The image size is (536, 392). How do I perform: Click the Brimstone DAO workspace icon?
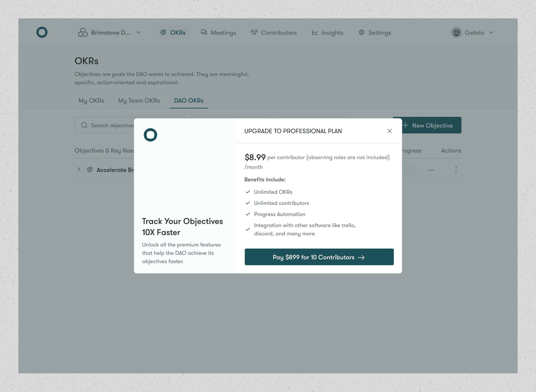(x=83, y=33)
